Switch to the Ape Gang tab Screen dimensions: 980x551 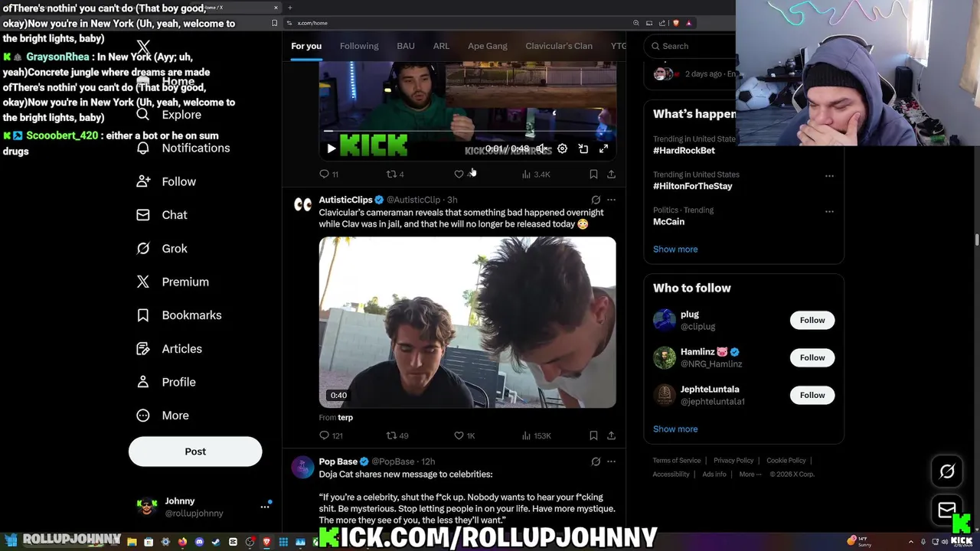coord(488,46)
